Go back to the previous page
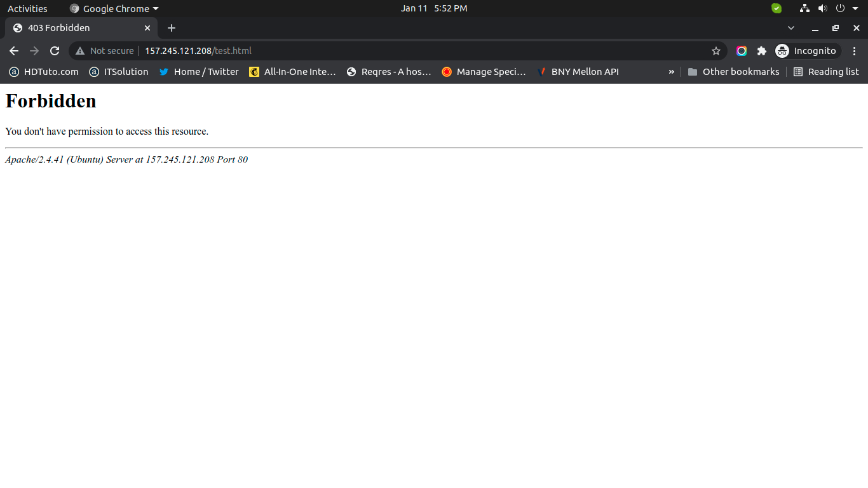Screen dimensions: 868x488 [x=14, y=51]
